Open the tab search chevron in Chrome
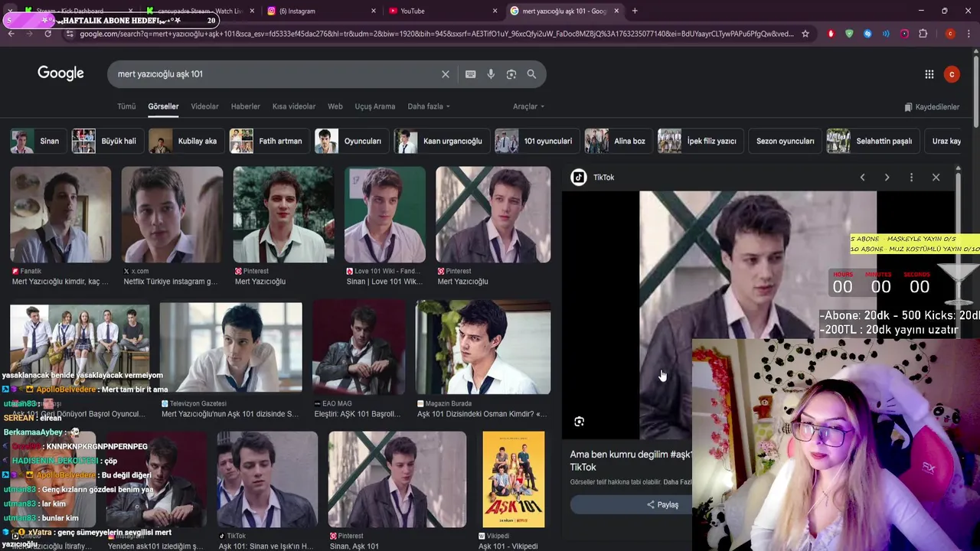The image size is (980, 551). click(x=10, y=11)
